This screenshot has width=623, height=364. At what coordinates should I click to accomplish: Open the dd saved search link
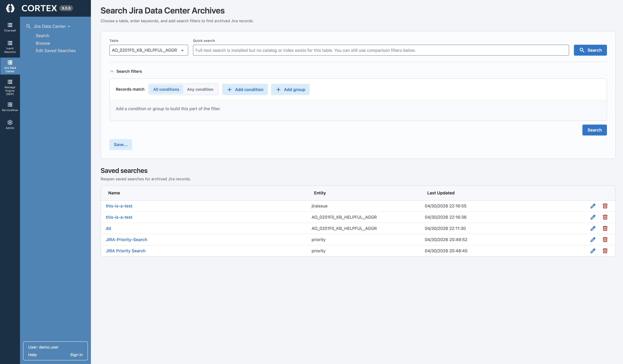[x=108, y=228]
